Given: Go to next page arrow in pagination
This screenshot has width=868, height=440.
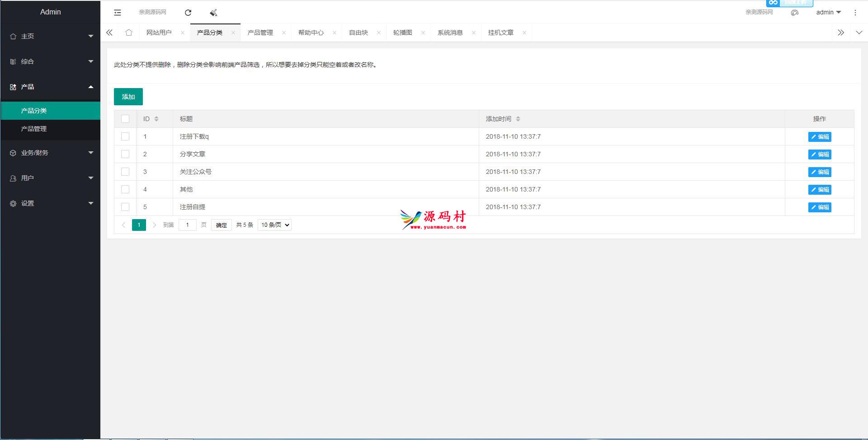Looking at the screenshot, I should tap(154, 225).
